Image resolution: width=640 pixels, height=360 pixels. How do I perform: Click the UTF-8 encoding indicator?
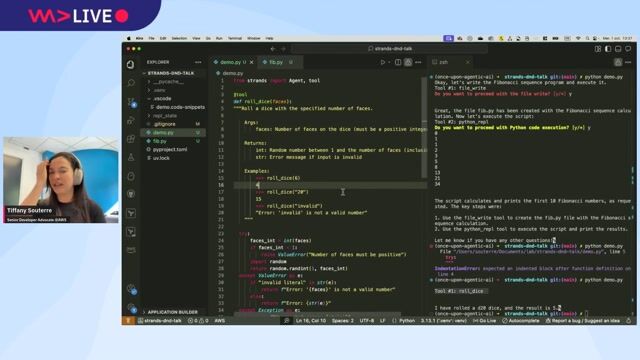367,321
